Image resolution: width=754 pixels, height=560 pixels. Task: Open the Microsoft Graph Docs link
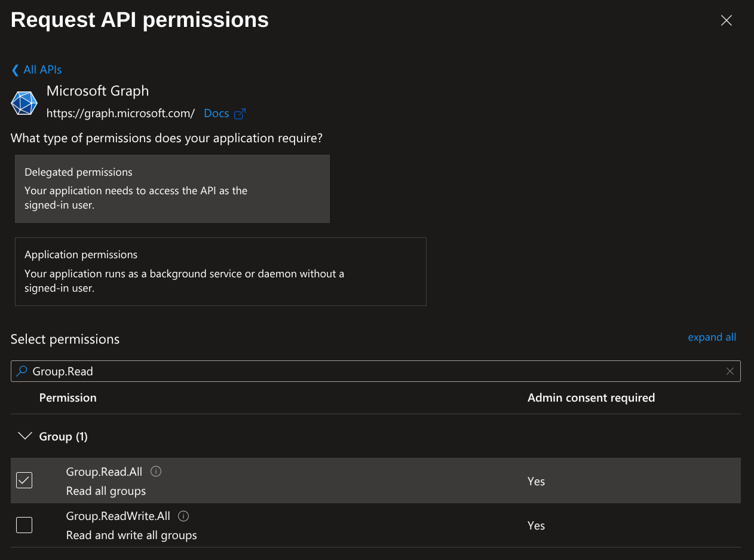pos(216,114)
